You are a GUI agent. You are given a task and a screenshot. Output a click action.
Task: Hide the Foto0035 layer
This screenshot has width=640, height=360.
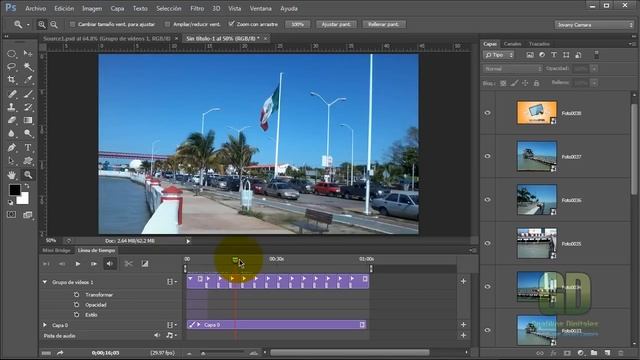pyautogui.click(x=487, y=243)
